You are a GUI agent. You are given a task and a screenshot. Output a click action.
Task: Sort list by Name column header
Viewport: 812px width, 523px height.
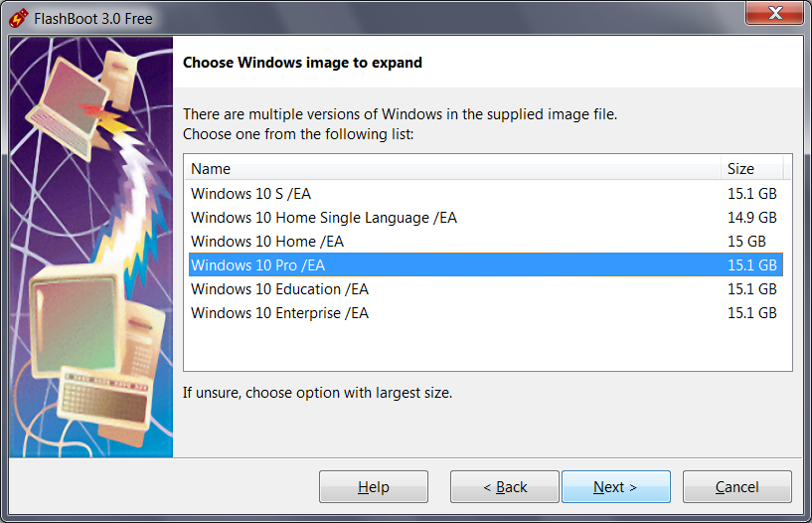point(452,168)
